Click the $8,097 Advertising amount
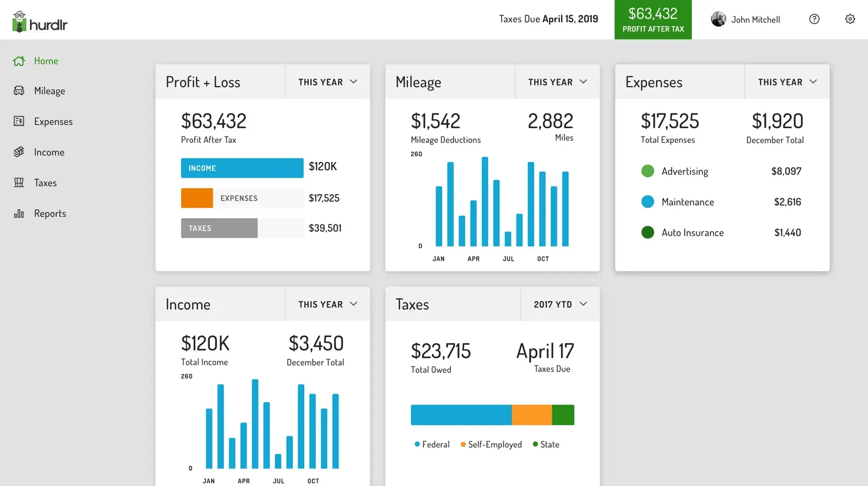 pyautogui.click(x=786, y=171)
